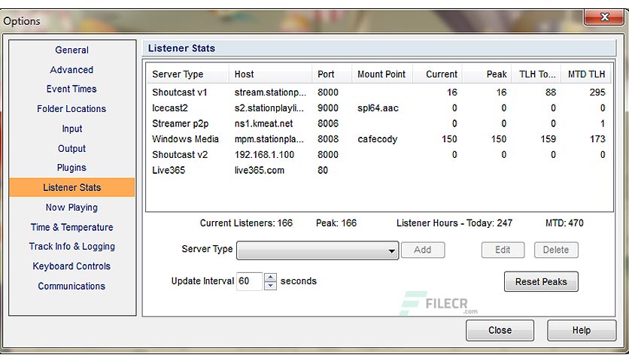629x364 pixels.
Task: Click host ns1.kmeat.net
Action: (x=263, y=123)
